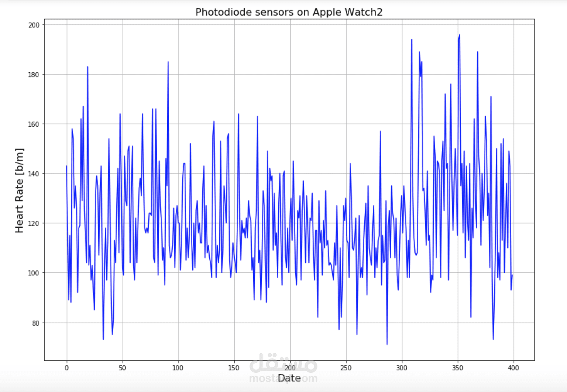Select the 'Date' x-axis label
Viewport: 567px width, 392px height.
tap(290, 378)
